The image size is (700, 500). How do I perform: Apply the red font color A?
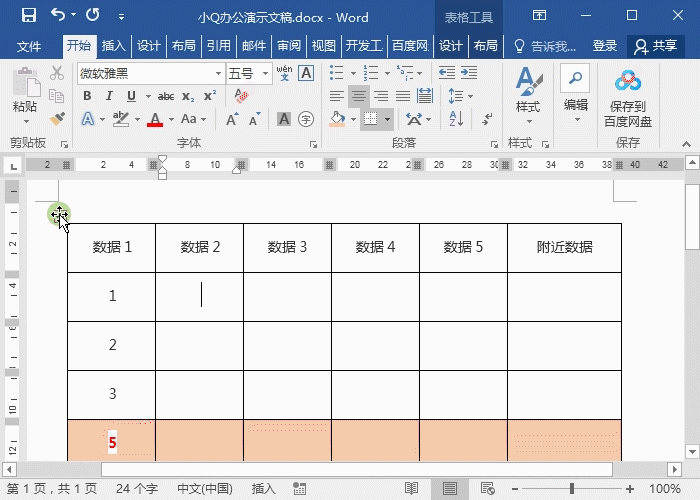tap(155, 119)
